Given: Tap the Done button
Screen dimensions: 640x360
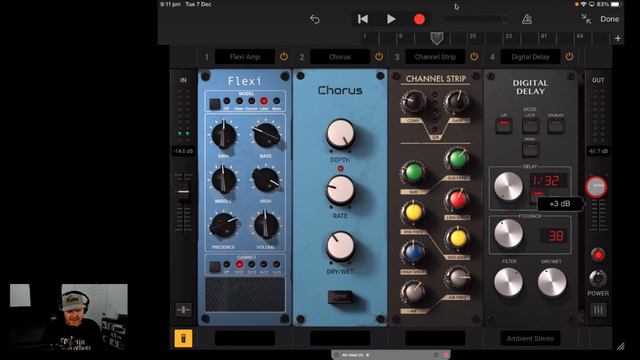Looking at the screenshot, I should click(609, 19).
